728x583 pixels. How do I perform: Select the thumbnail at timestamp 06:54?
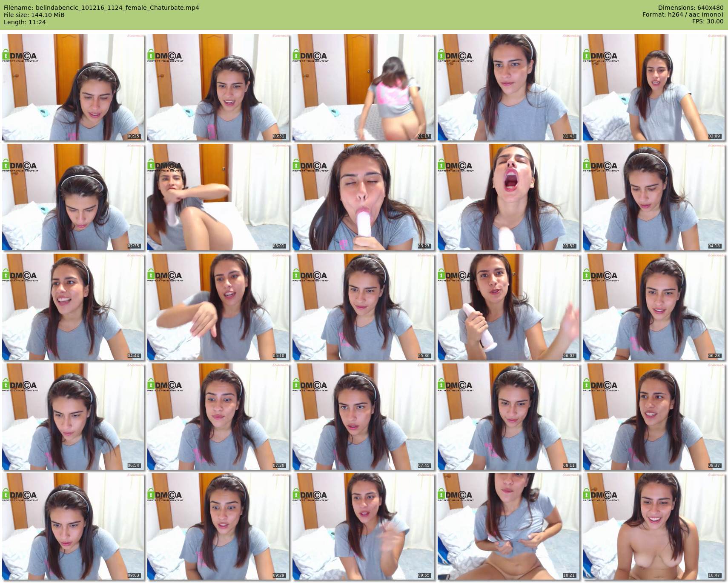pos(73,417)
